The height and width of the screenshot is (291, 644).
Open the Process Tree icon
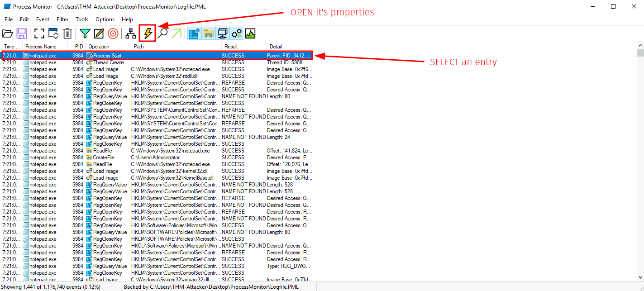pos(131,33)
